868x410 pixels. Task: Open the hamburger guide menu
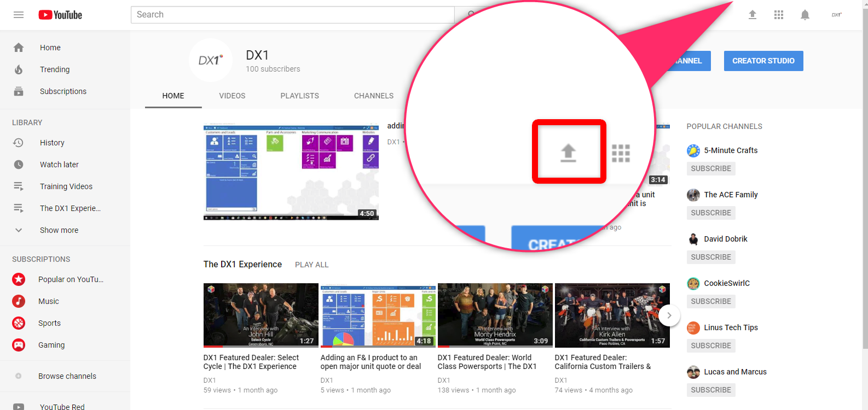[x=19, y=15]
